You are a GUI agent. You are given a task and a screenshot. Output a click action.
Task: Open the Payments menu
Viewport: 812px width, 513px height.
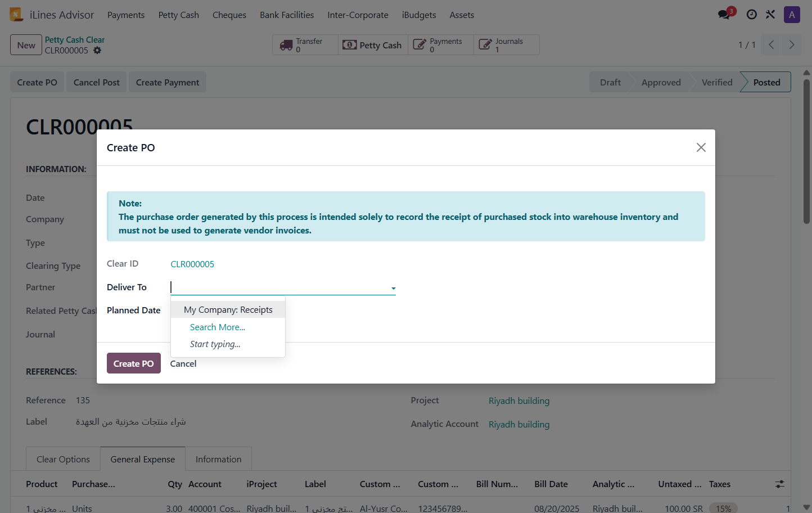[126, 15]
